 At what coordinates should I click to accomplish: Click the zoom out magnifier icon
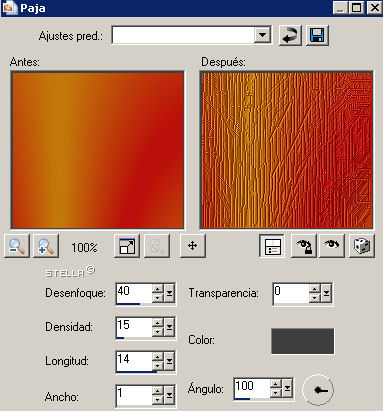(17, 246)
